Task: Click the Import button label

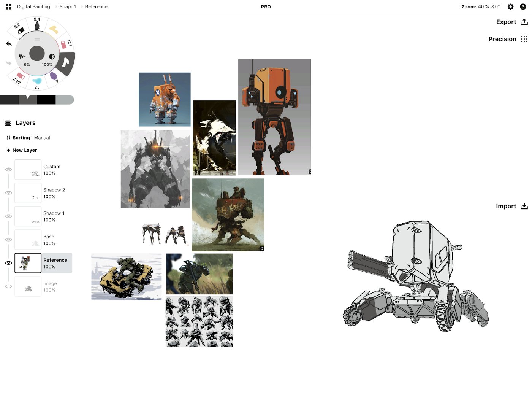Action: (x=506, y=206)
